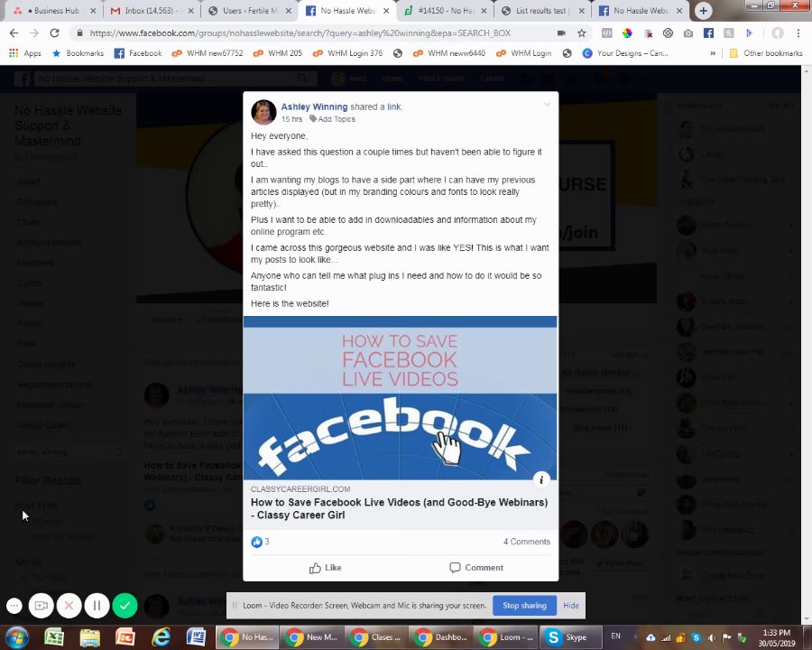The height and width of the screenshot is (650, 812).
Task: Open the Chrome profile avatar
Action: click(778, 33)
